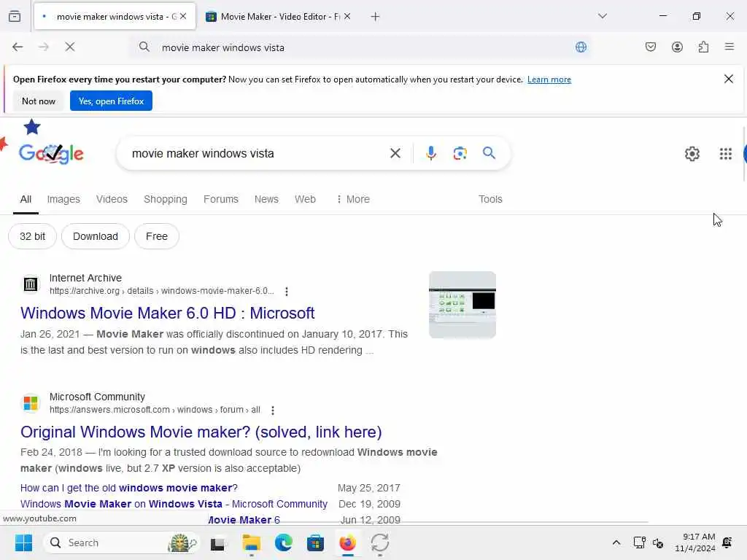Click the sync arrows taskbar icon
This screenshot has width=747, height=560.
(379, 542)
